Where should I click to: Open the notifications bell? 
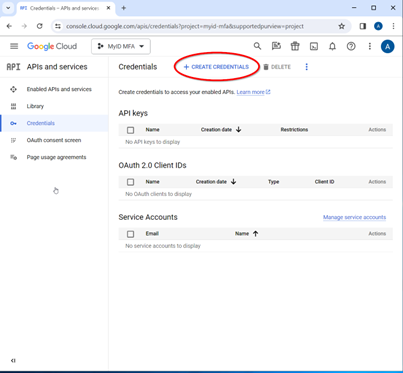coord(332,46)
